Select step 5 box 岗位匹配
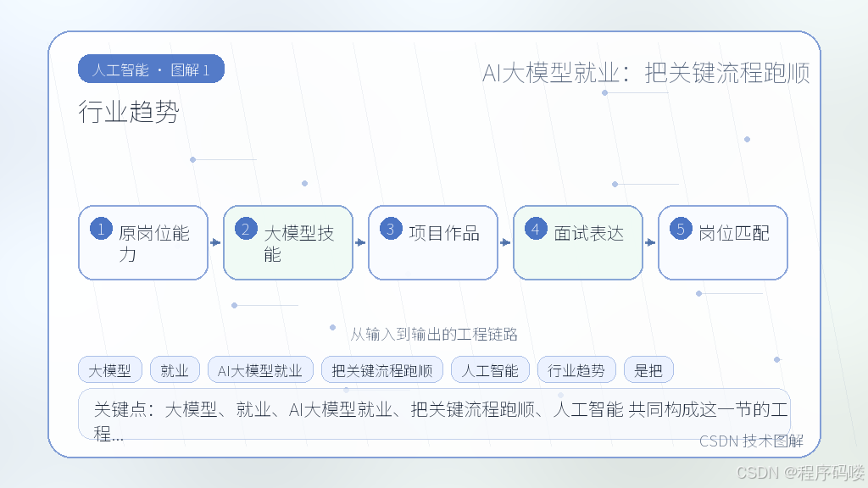This screenshot has width=868, height=488. pos(723,242)
